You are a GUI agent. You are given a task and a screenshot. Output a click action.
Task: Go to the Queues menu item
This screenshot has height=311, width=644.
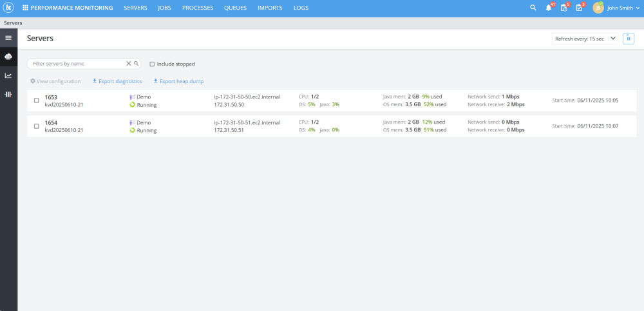coord(235,8)
